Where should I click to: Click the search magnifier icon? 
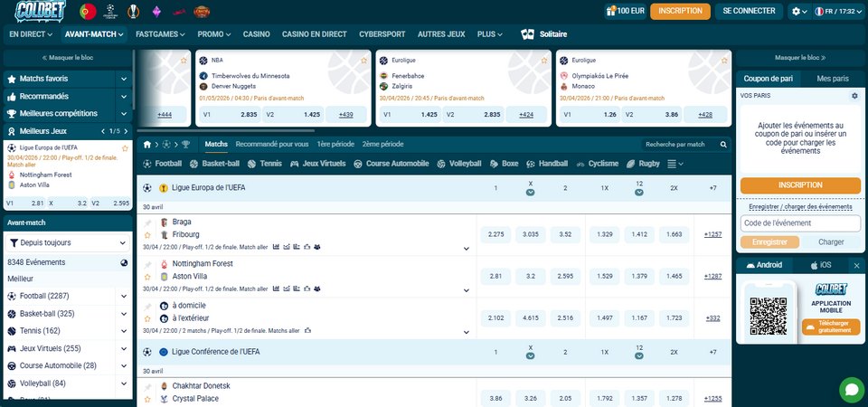(x=723, y=145)
